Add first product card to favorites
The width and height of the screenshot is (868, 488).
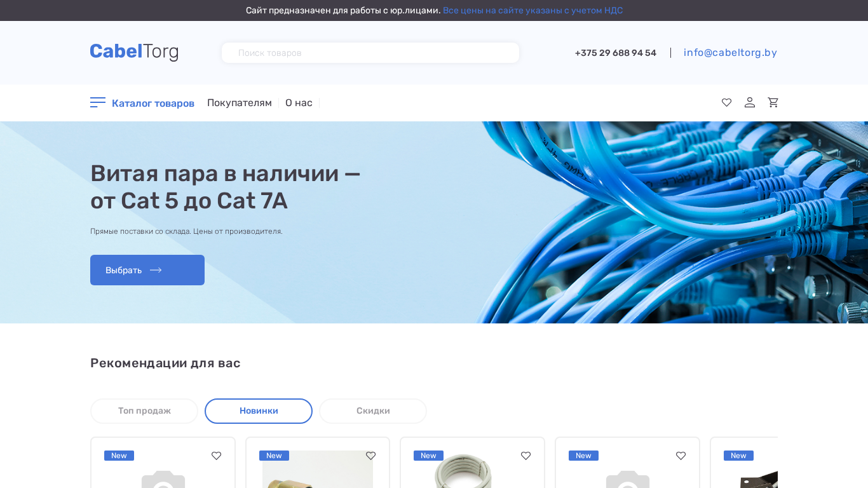(216, 456)
